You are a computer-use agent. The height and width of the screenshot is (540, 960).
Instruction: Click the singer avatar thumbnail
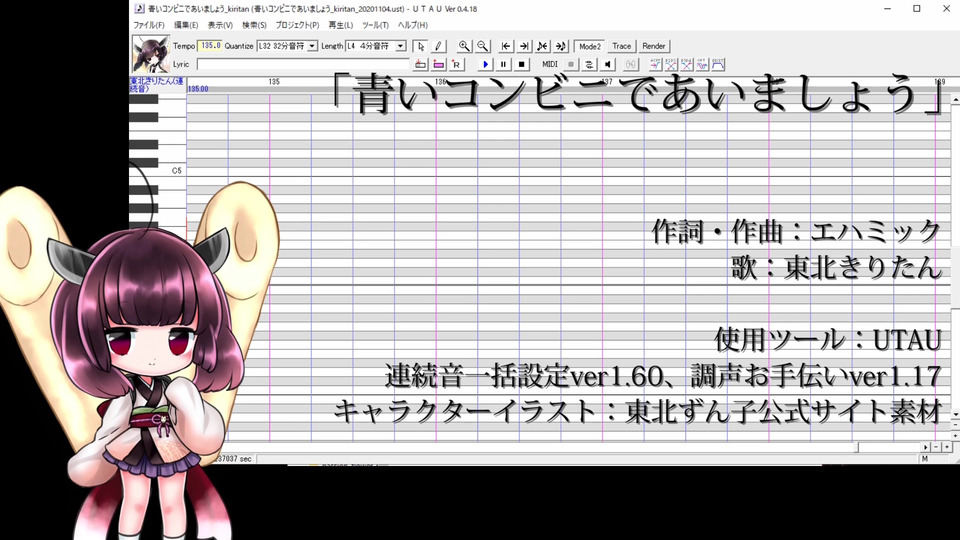coord(151,54)
